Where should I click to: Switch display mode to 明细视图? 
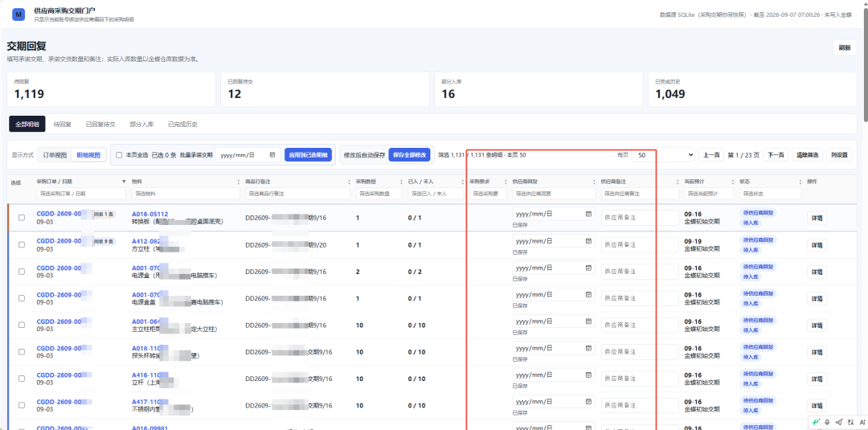click(88, 155)
